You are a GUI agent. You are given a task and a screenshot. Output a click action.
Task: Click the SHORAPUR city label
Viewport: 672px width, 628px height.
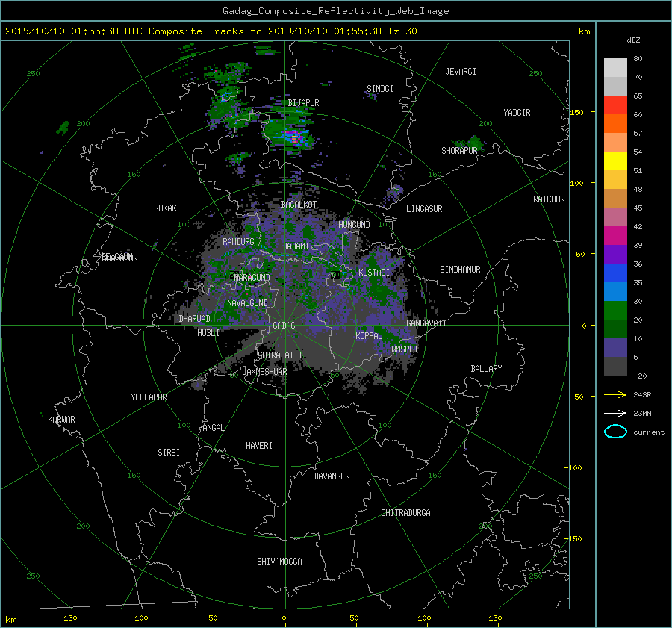tap(459, 151)
